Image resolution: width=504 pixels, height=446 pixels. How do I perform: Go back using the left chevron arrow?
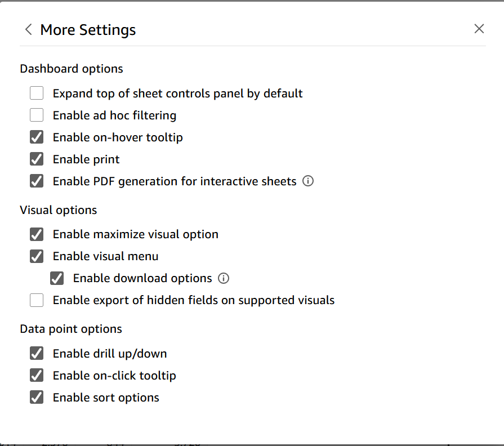click(x=28, y=30)
